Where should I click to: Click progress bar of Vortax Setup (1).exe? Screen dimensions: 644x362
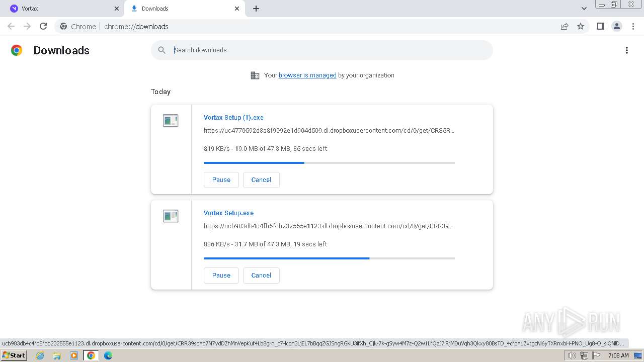pos(329,163)
